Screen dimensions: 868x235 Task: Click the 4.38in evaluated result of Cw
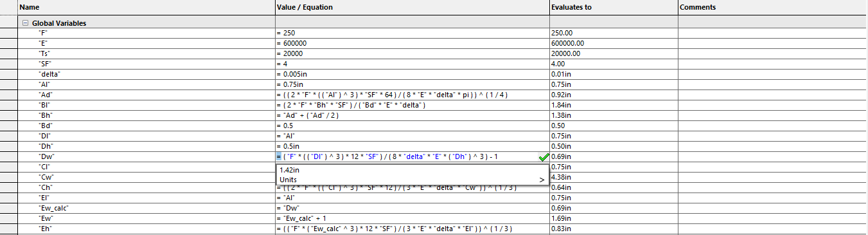coord(614,177)
